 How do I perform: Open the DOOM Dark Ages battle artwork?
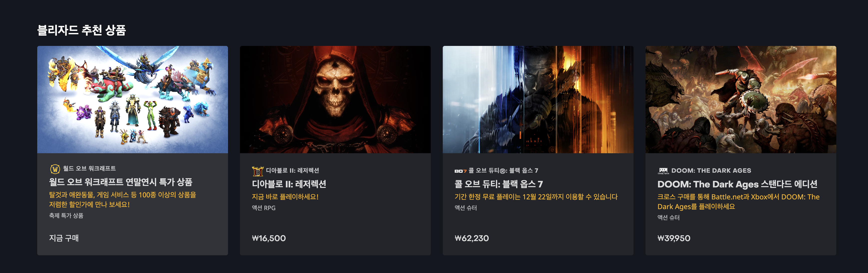(741, 100)
